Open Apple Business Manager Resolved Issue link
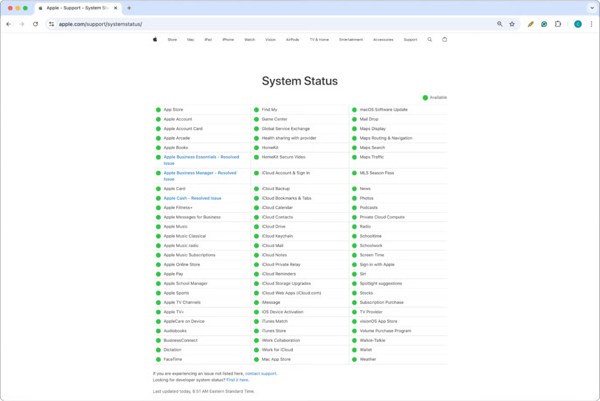The image size is (600, 401). click(200, 176)
